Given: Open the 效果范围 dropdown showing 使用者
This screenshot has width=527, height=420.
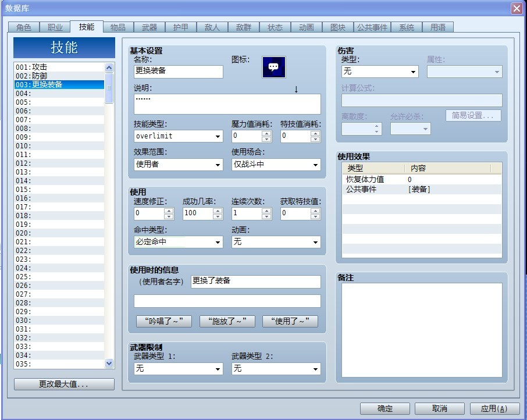Looking at the screenshot, I should point(179,165).
